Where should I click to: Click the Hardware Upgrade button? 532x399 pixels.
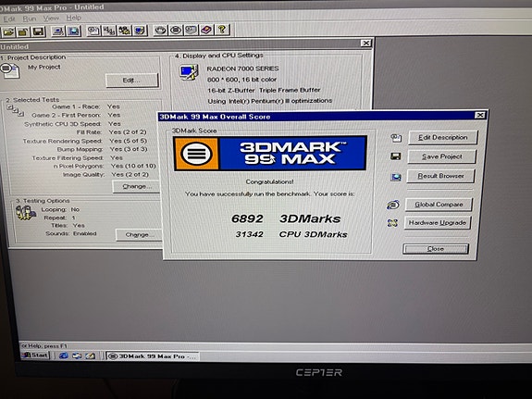pos(438,223)
